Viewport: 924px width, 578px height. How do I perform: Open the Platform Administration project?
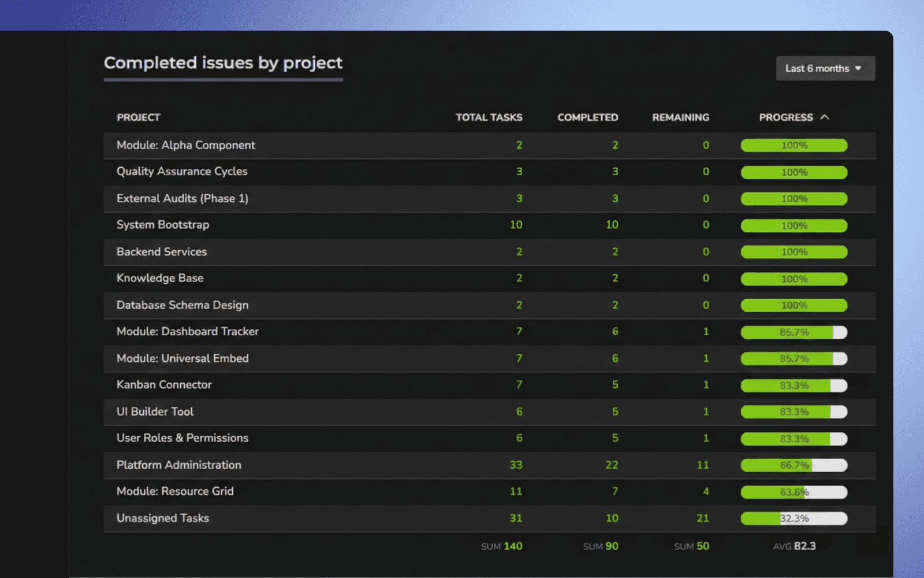(x=178, y=465)
